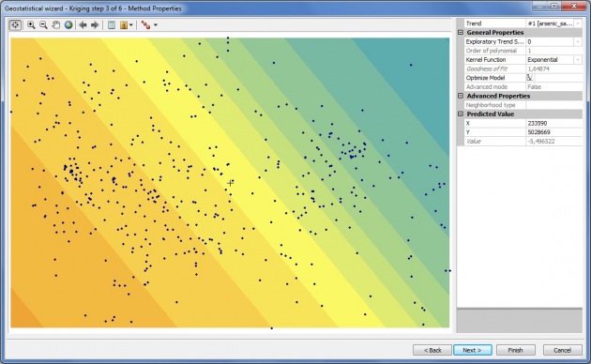This screenshot has height=364, width=591.
Task: Select the pan hand tool
Action: [x=55, y=25]
